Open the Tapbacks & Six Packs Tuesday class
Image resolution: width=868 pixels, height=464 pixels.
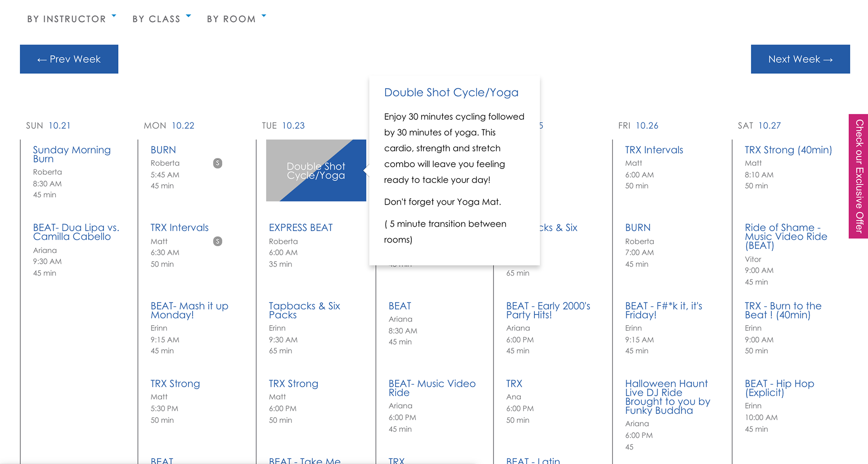coord(304,310)
